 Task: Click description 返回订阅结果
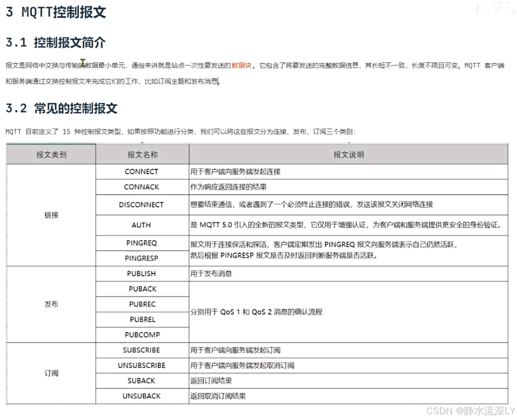coord(211,381)
